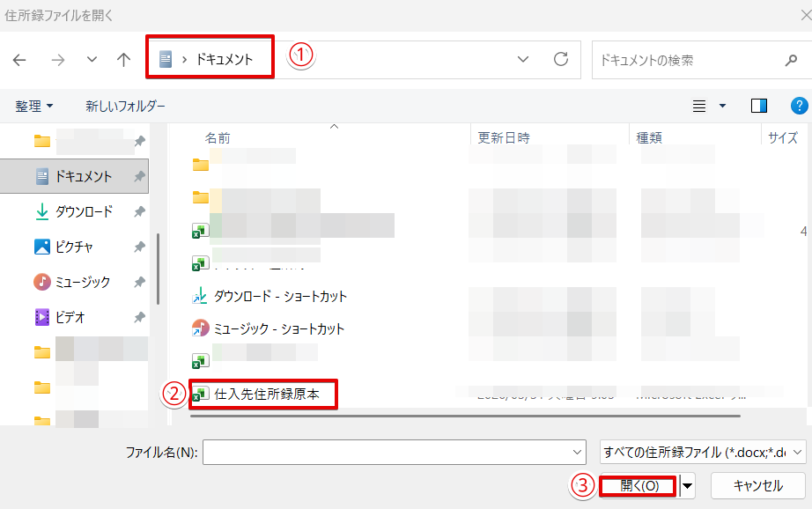Click the ミュージック shortcut icon in file list
812x509 pixels.
click(200, 328)
